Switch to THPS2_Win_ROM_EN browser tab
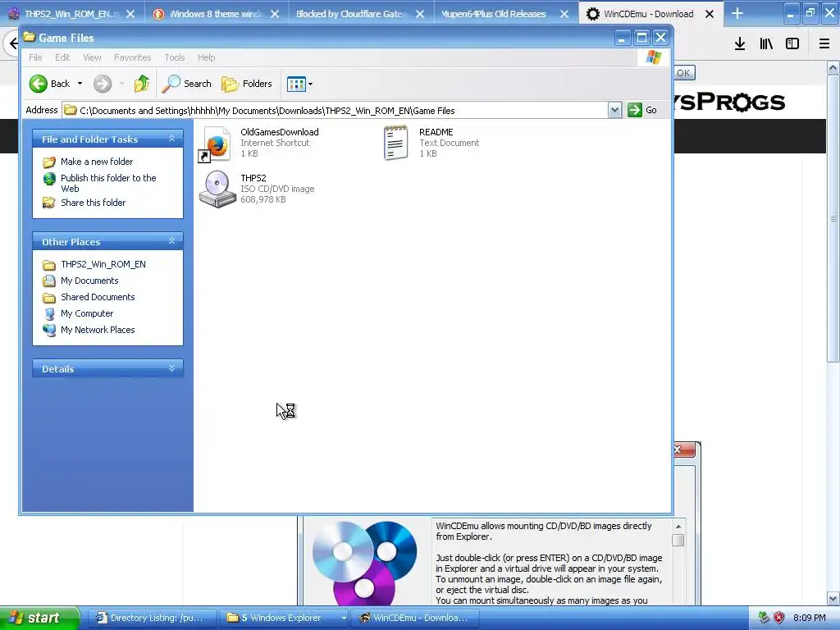 70,14
